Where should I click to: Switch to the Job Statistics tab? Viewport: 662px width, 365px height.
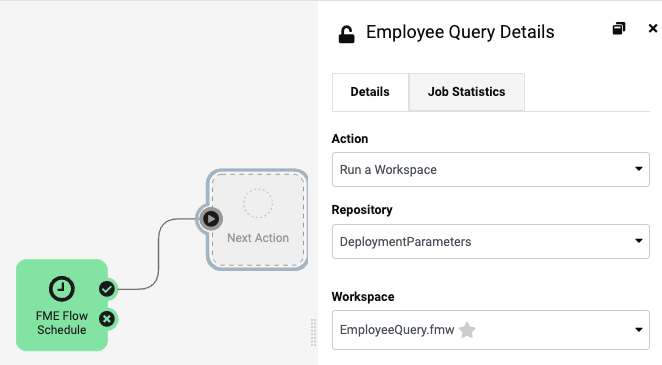pos(467,92)
